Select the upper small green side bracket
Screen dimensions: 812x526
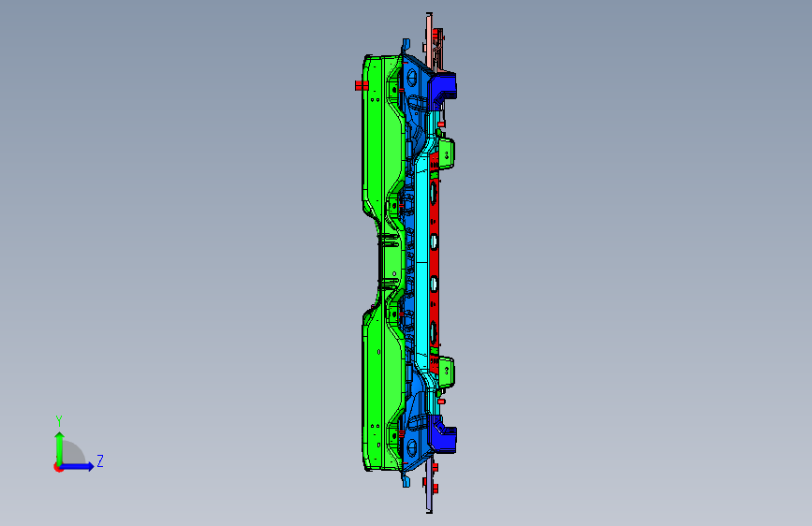446,153
